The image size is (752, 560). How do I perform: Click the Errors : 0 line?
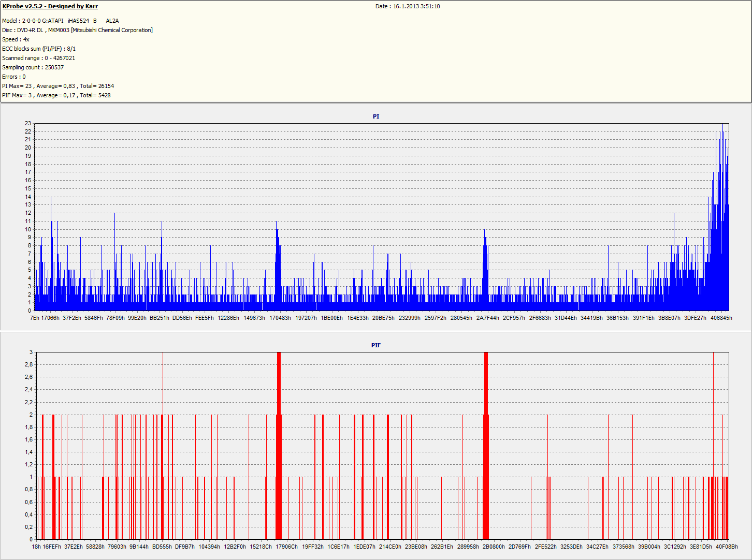click(13, 77)
